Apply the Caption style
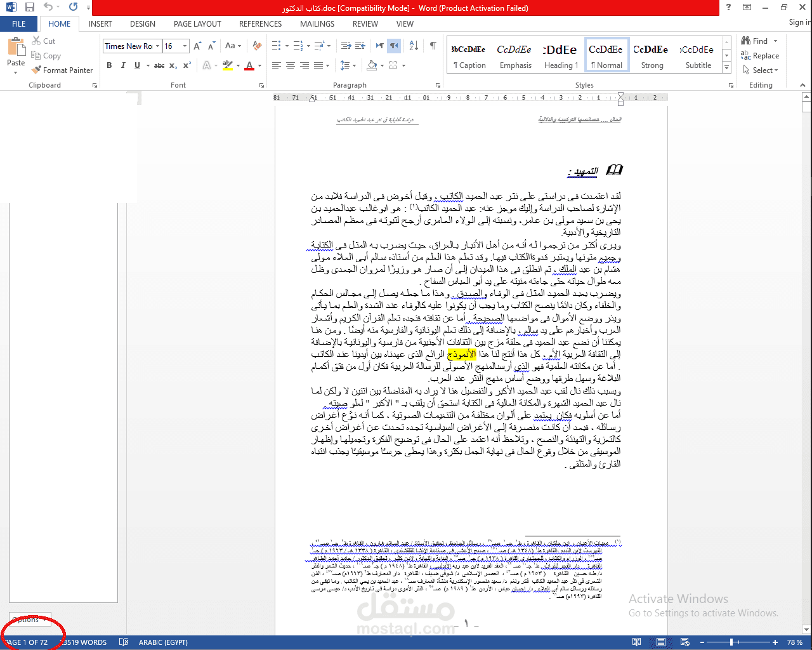Image resolution: width=812 pixels, height=650 pixels. click(469, 56)
